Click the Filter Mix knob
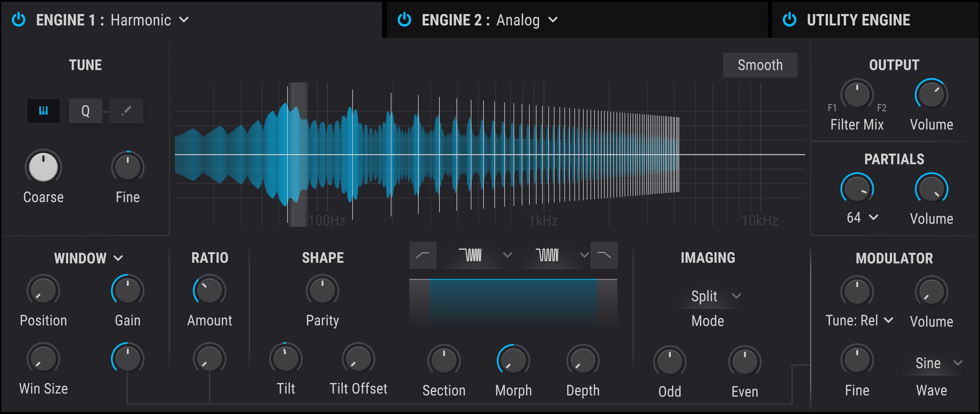 pos(857,94)
